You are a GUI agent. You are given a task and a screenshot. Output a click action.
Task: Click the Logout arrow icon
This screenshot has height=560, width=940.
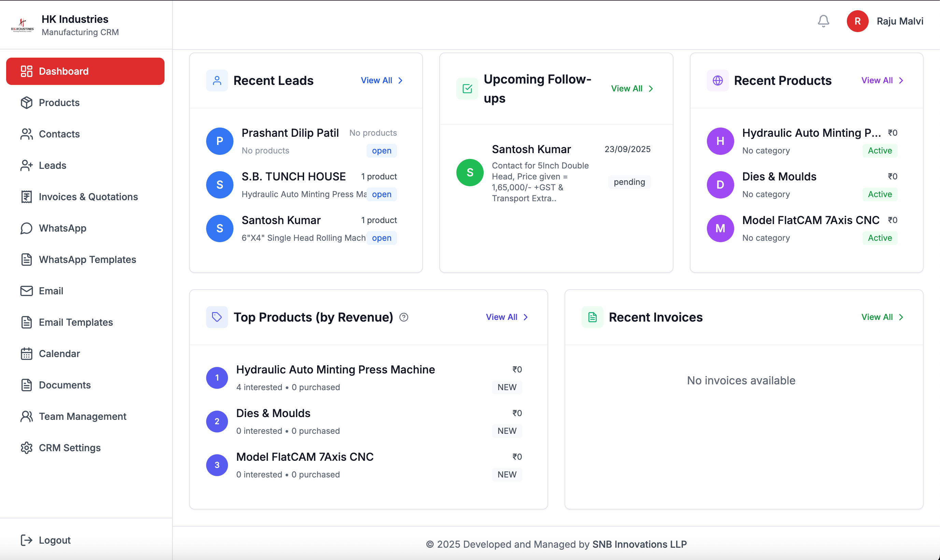pos(26,540)
